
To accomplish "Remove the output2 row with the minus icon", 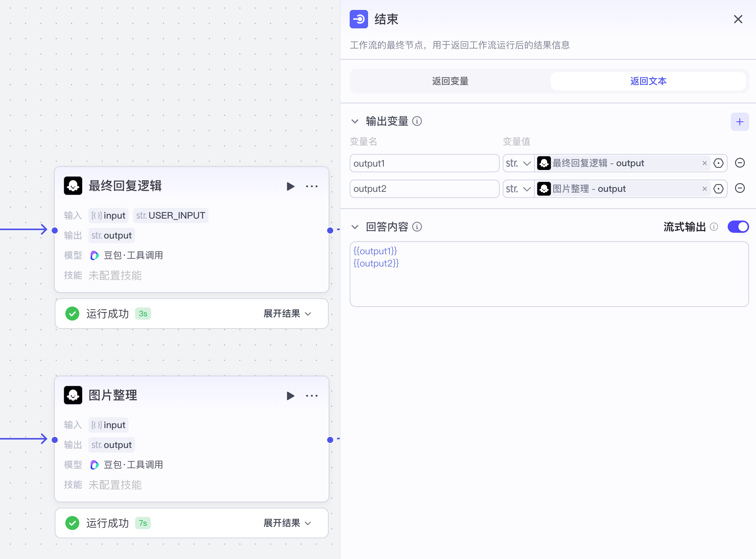I will tap(740, 188).
